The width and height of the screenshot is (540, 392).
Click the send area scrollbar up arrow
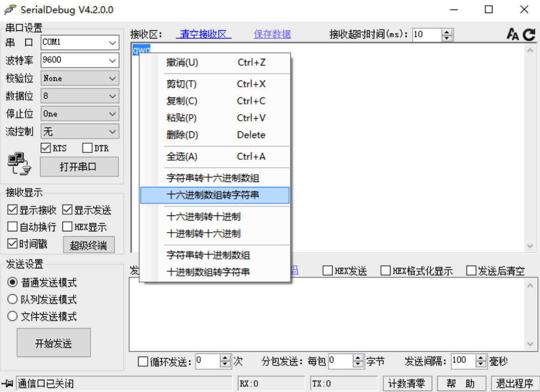click(x=530, y=285)
